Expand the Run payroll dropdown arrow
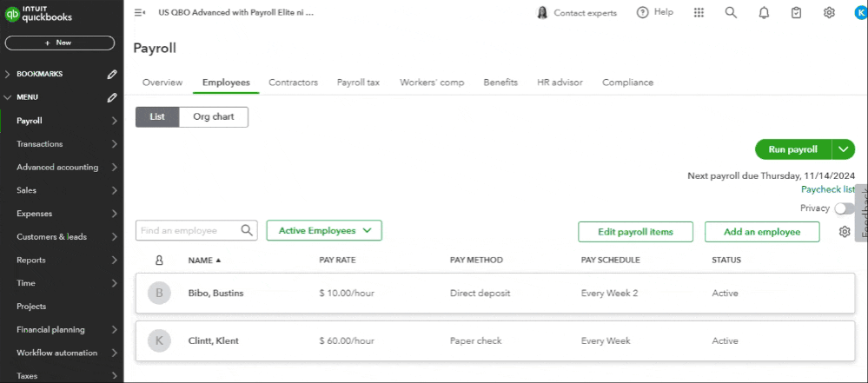 (844, 149)
